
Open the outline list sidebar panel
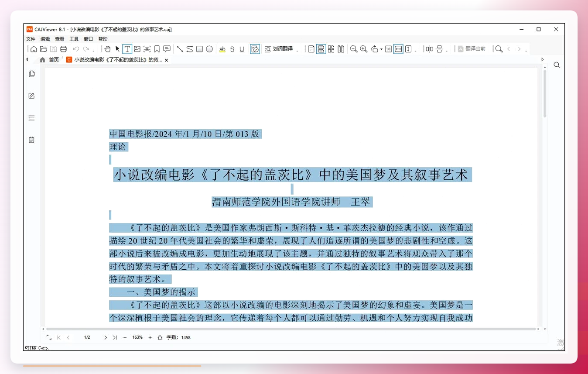(x=31, y=118)
